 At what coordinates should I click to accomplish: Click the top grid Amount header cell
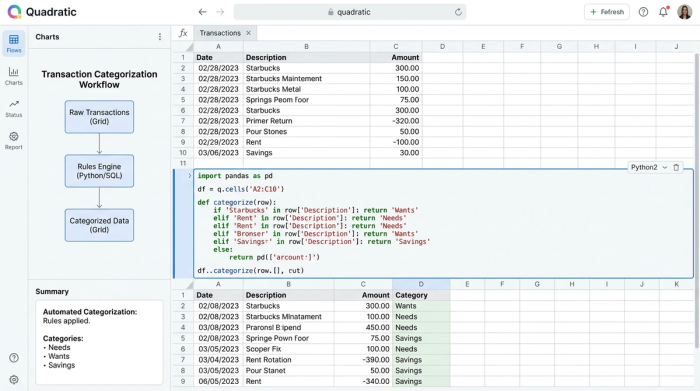pos(396,58)
